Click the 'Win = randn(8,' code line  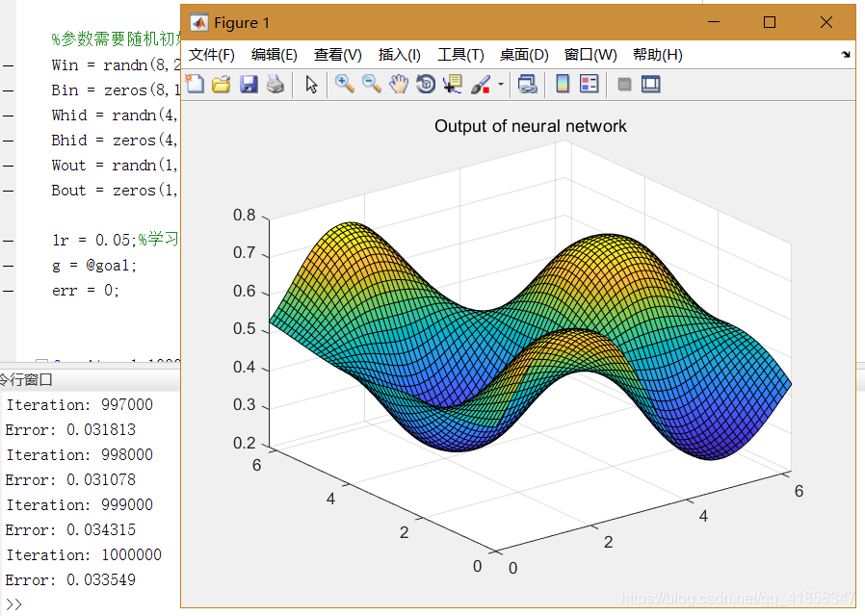[x=116, y=65]
